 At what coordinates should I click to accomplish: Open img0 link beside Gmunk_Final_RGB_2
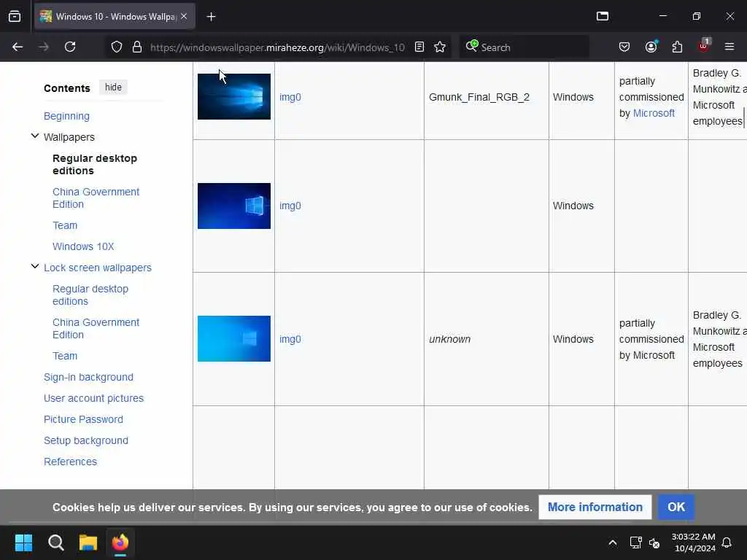pos(290,97)
